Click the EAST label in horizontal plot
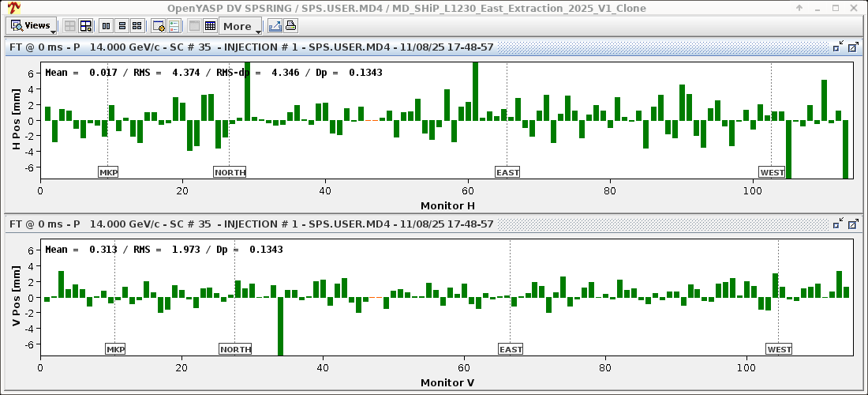 coord(507,172)
